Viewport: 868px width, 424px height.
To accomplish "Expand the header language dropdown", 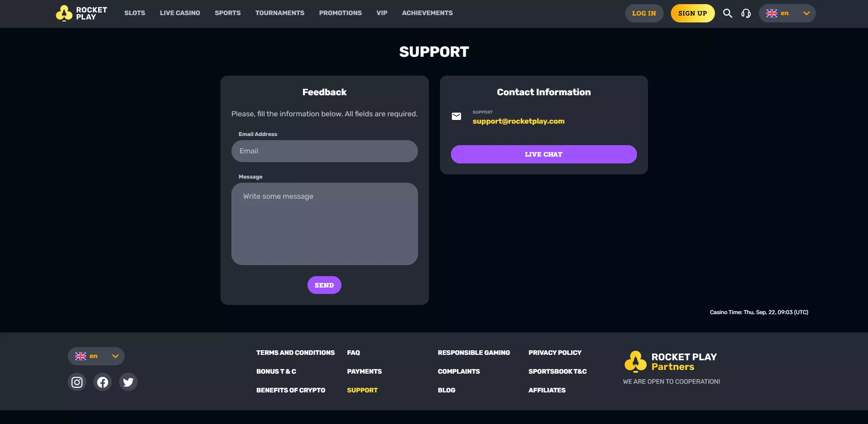I will tap(787, 13).
